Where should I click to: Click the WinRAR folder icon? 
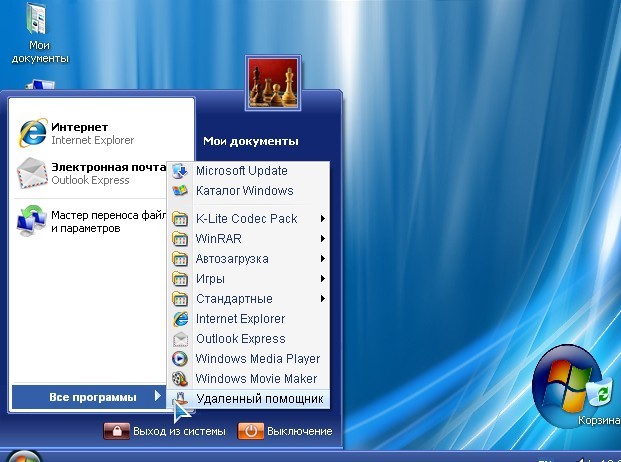tap(180, 239)
